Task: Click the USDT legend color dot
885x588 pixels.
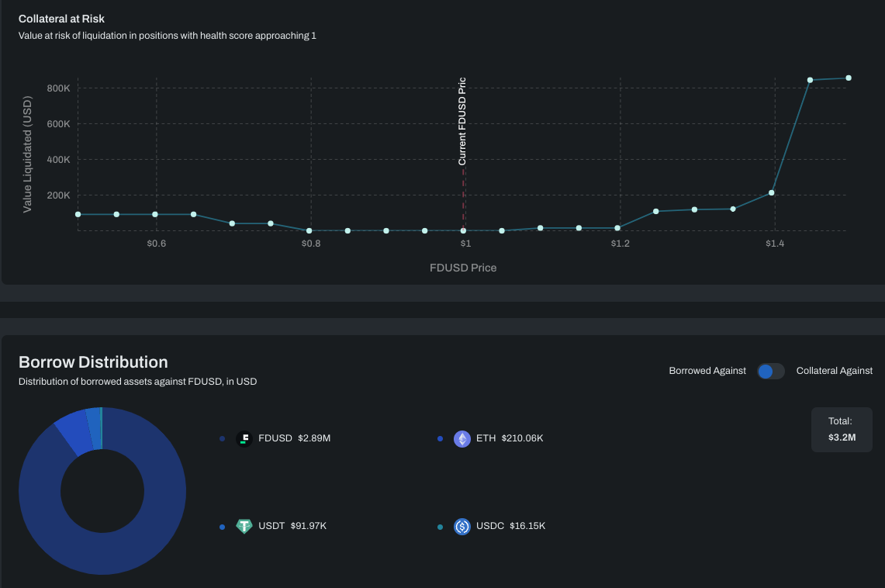Action: [x=223, y=527]
